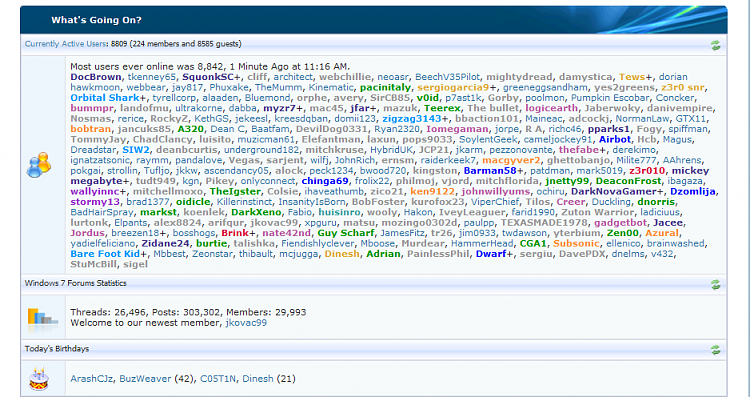Open the dnorris profile
Image resolution: width=750 pixels, height=397 pixels.
click(656, 202)
